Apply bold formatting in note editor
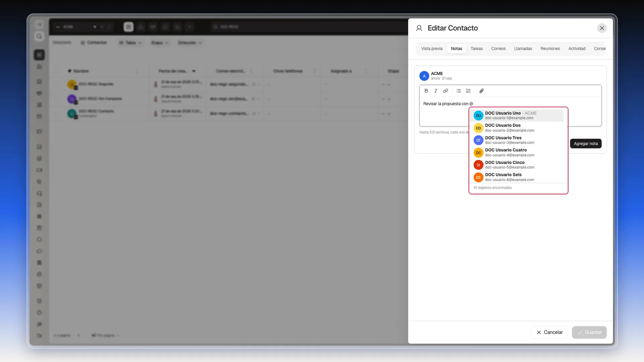This screenshot has width=644, height=362. [x=426, y=91]
